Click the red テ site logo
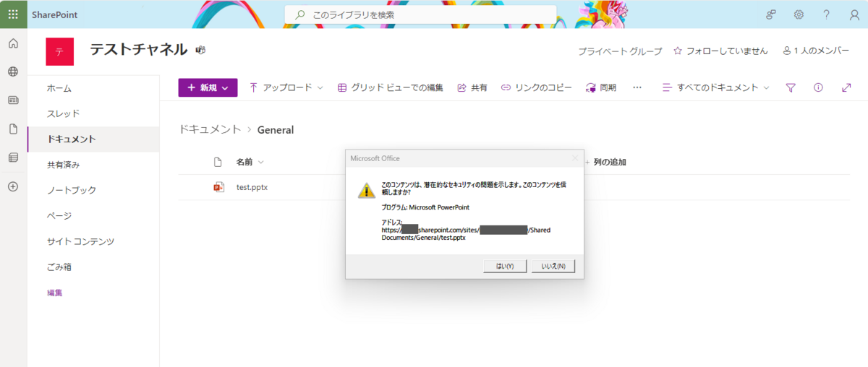The width and height of the screenshot is (868, 367). point(59,51)
